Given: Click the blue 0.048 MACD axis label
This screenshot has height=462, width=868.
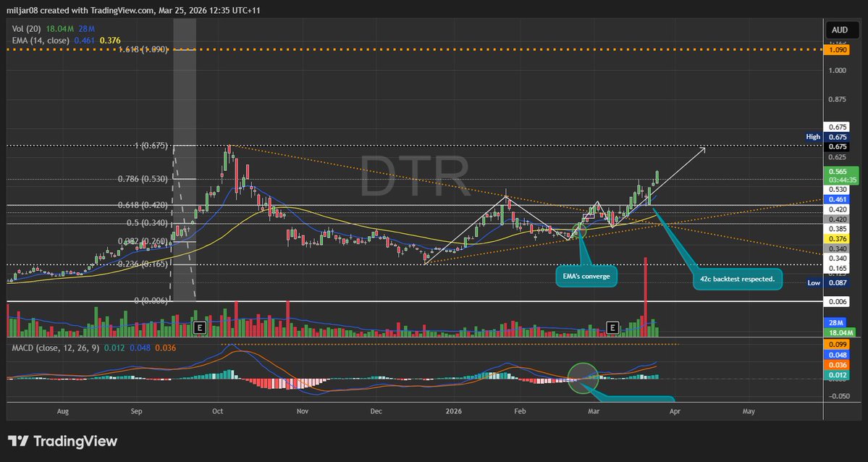Looking at the screenshot, I should tap(838, 355).
